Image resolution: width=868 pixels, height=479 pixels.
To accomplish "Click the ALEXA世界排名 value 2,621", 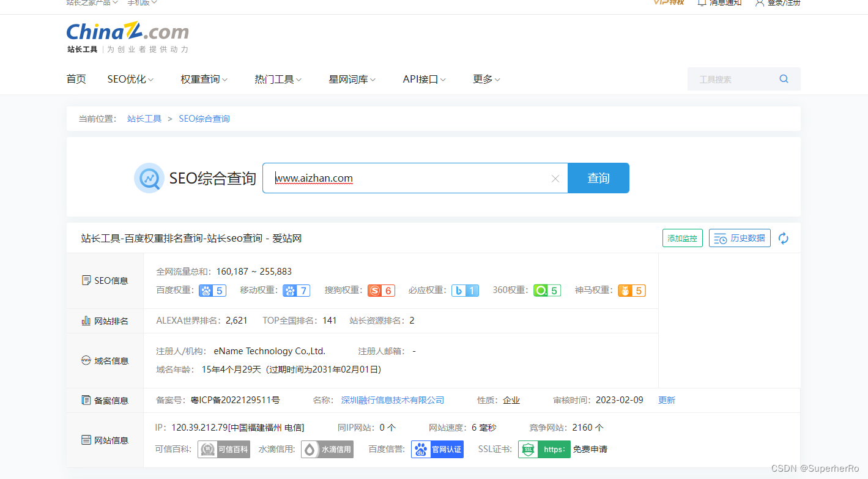I will (x=237, y=321).
